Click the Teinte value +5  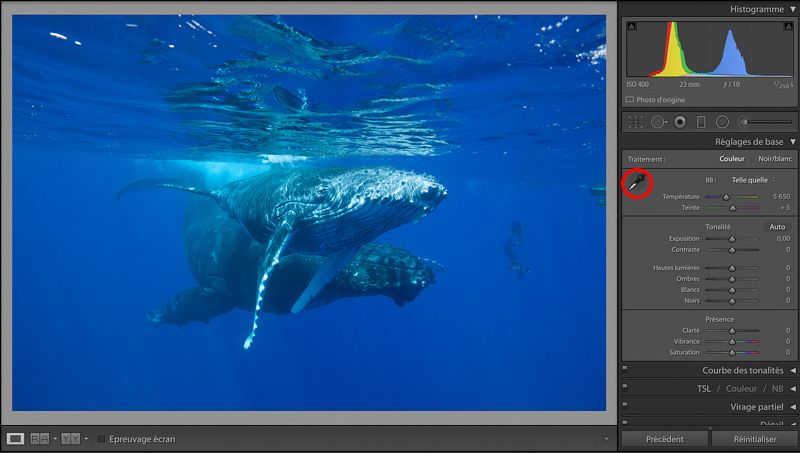785,208
